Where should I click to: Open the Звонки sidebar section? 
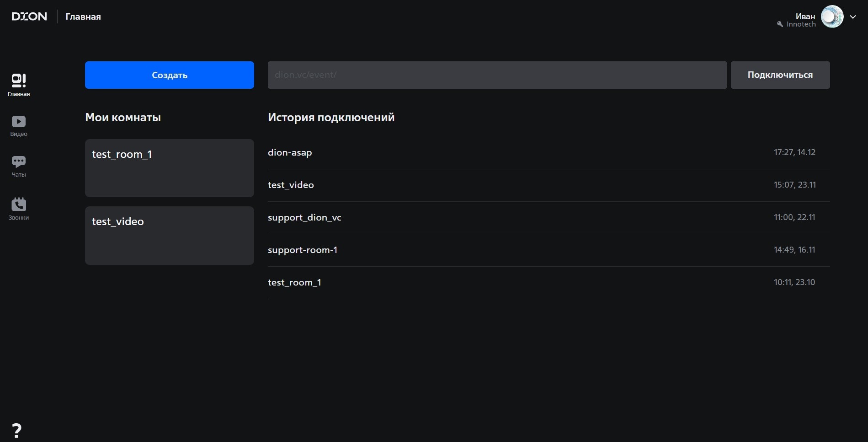pyautogui.click(x=19, y=209)
